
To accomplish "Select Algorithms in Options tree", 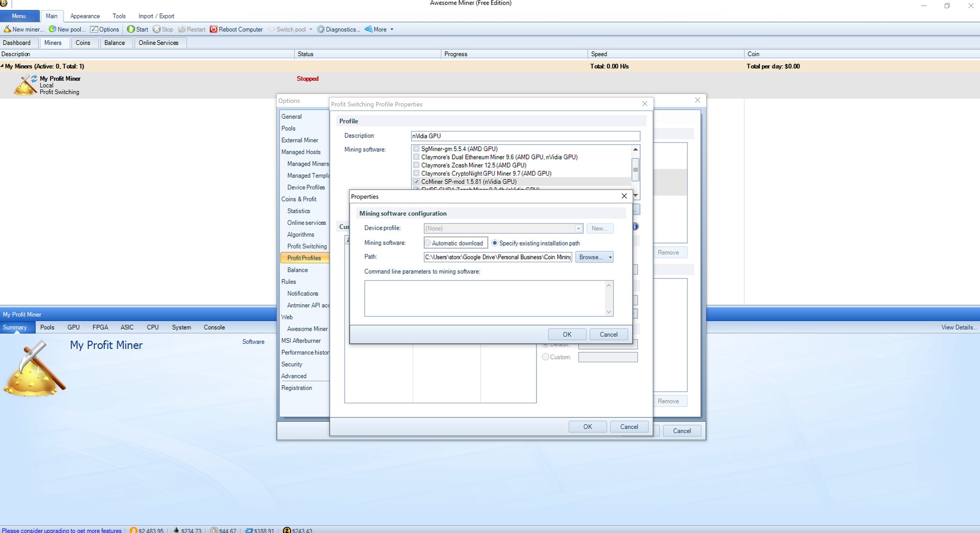I will [301, 234].
